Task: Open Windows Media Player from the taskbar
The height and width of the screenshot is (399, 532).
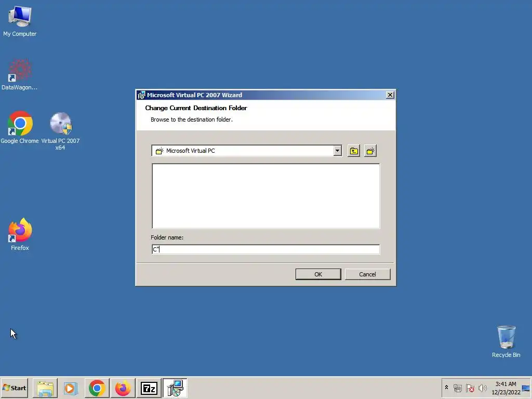Action: click(71, 388)
